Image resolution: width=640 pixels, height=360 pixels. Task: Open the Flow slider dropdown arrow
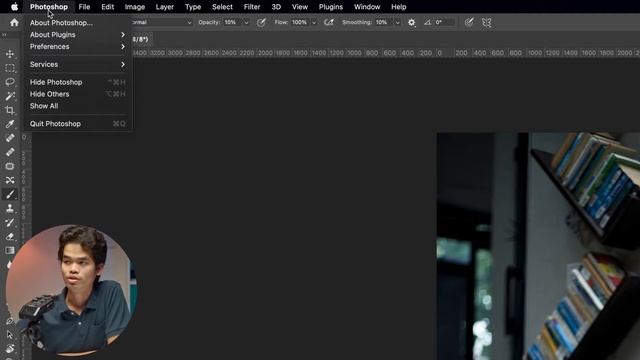(314, 23)
